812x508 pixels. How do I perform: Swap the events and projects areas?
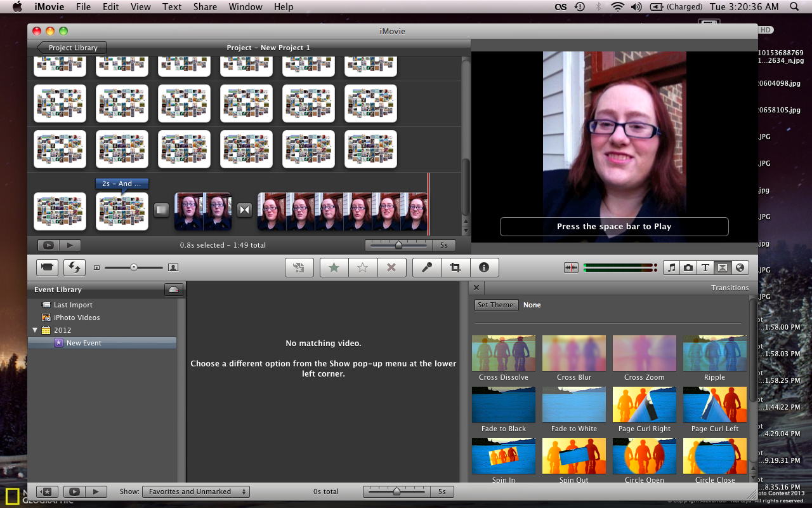click(74, 267)
